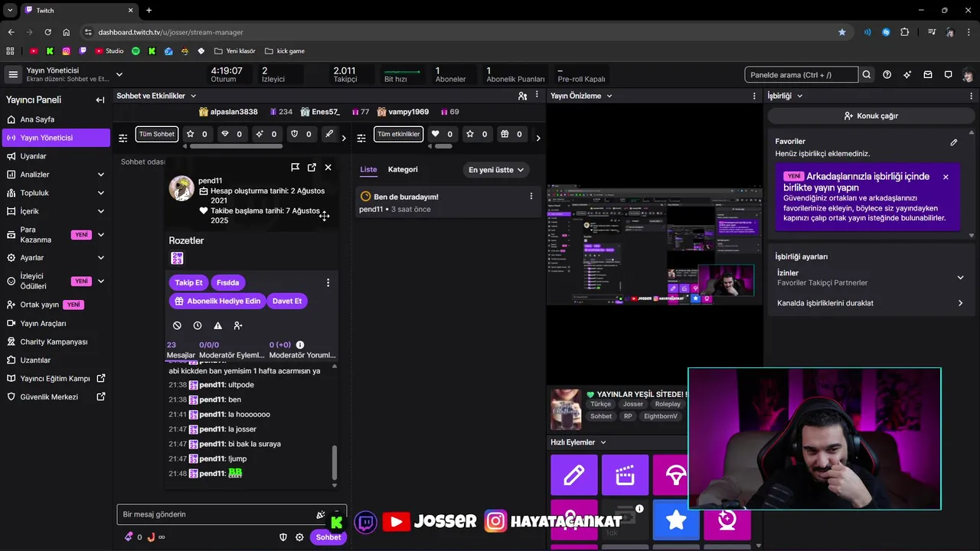Switch to the Kategori tab

point(403,169)
